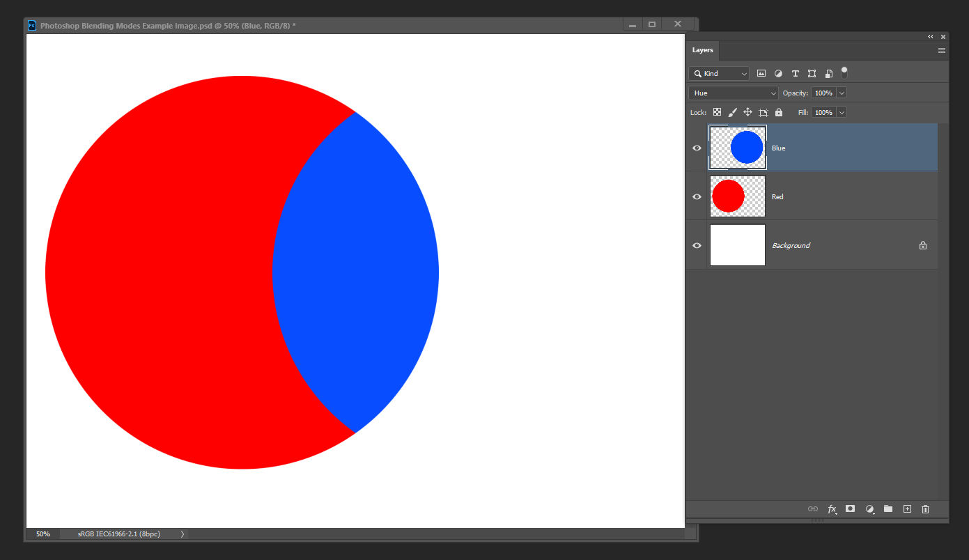Click the Delete layer trash icon
The height and width of the screenshot is (560, 969).
pos(925,508)
